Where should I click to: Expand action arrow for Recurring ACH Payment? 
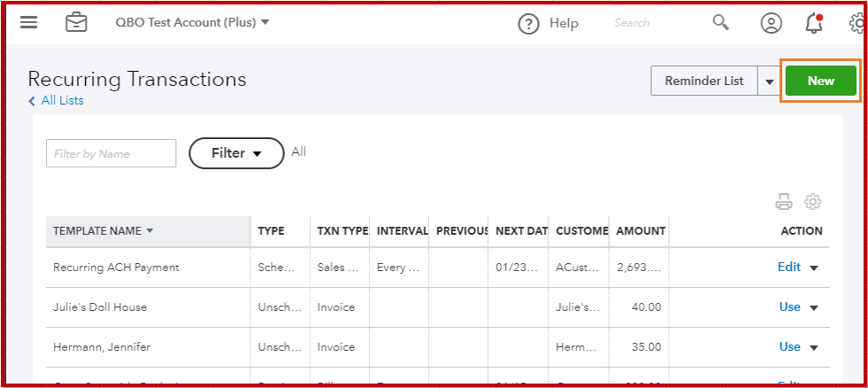coord(814,268)
